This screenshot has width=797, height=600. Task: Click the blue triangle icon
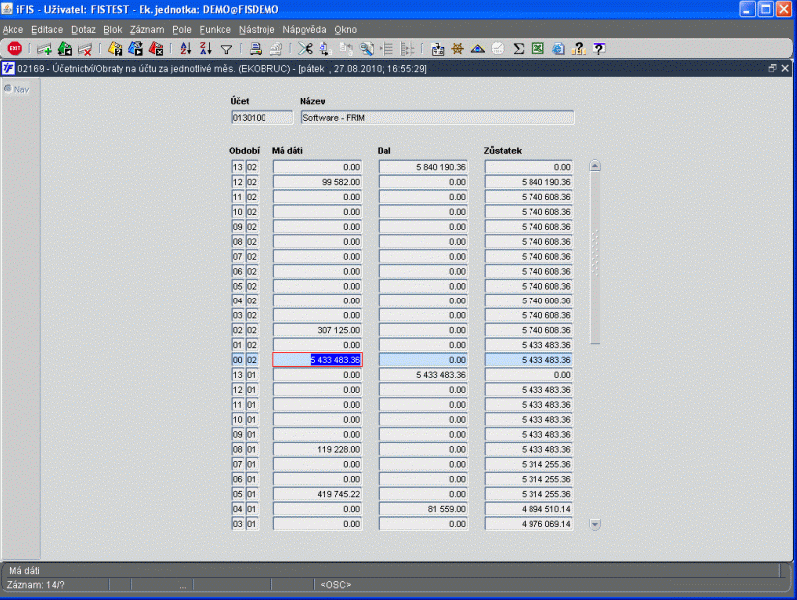[478, 49]
